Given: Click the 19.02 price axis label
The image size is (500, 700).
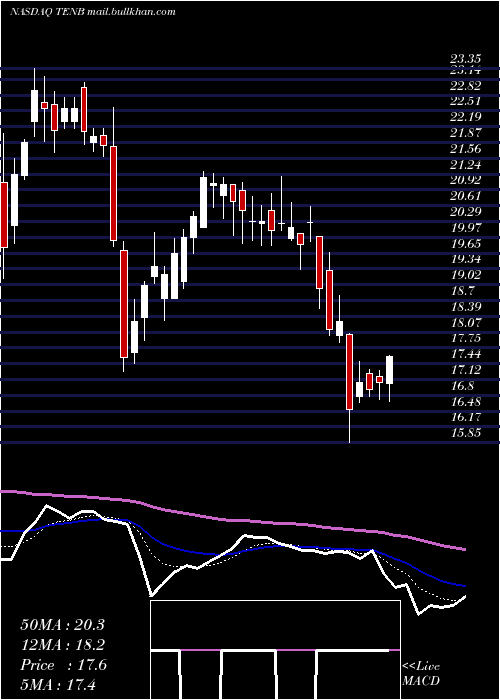Looking at the screenshot, I should click(465, 275).
